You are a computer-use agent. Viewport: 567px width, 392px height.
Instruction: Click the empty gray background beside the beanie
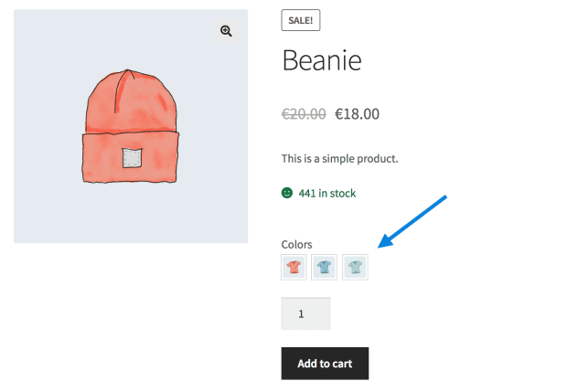click(x=46, y=201)
